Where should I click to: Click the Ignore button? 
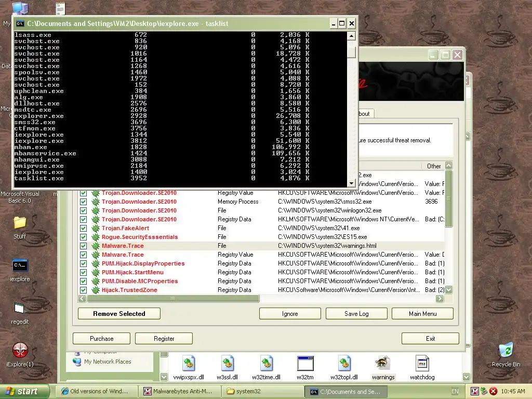point(290,313)
